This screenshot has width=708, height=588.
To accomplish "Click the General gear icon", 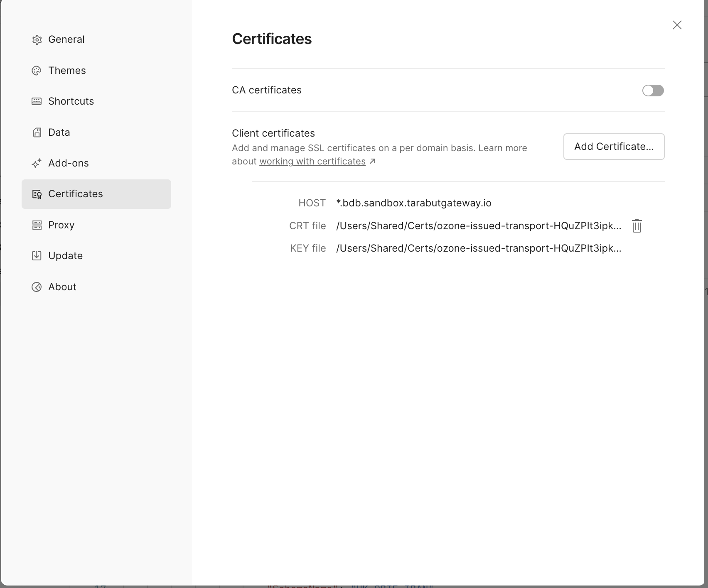I will coord(37,40).
